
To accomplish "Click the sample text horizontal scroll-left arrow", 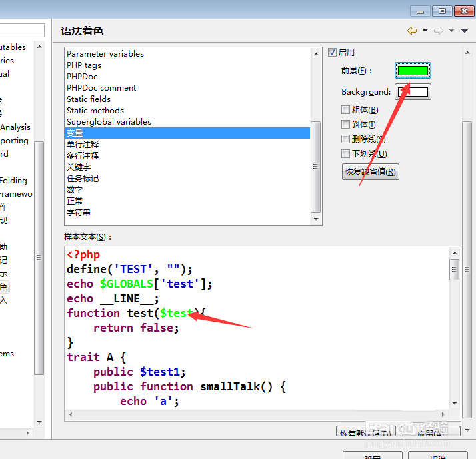I will pyautogui.click(x=71, y=414).
